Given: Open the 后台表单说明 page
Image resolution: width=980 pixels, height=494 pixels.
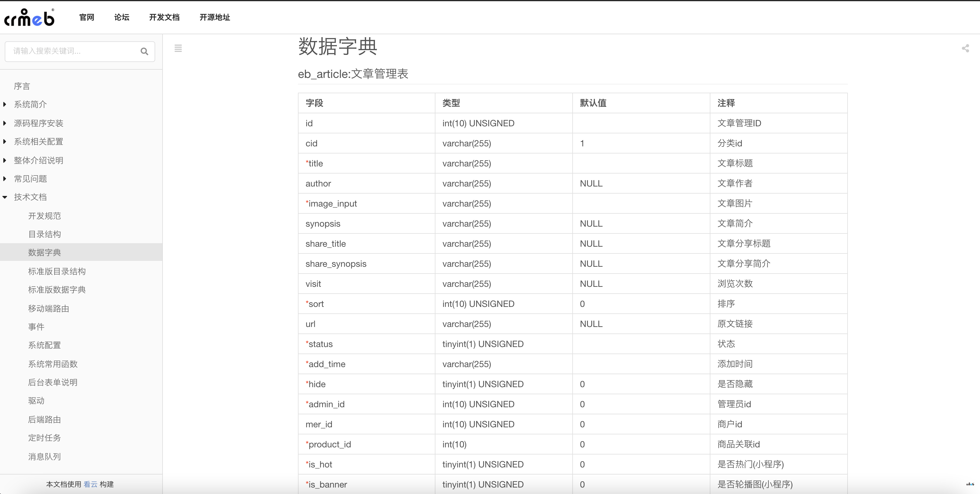Looking at the screenshot, I should click(53, 382).
